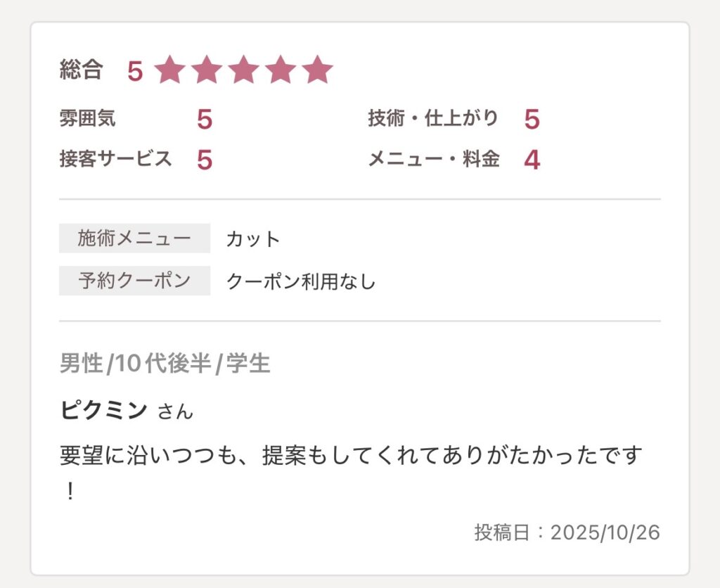
Task: Click the クーポン利用なし text
Action: (x=301, y=282)
